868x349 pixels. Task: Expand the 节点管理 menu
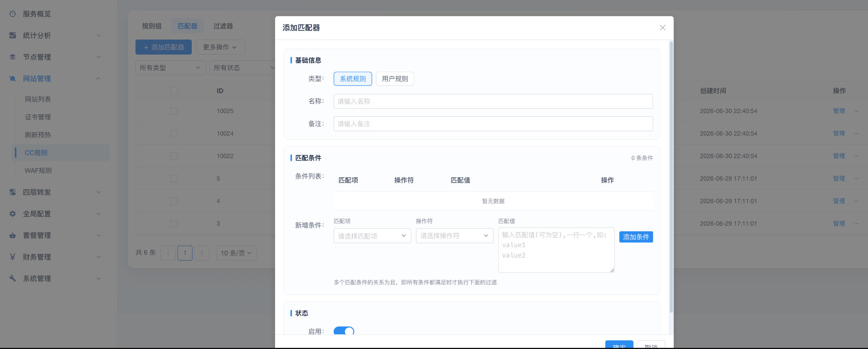(98, 57)
